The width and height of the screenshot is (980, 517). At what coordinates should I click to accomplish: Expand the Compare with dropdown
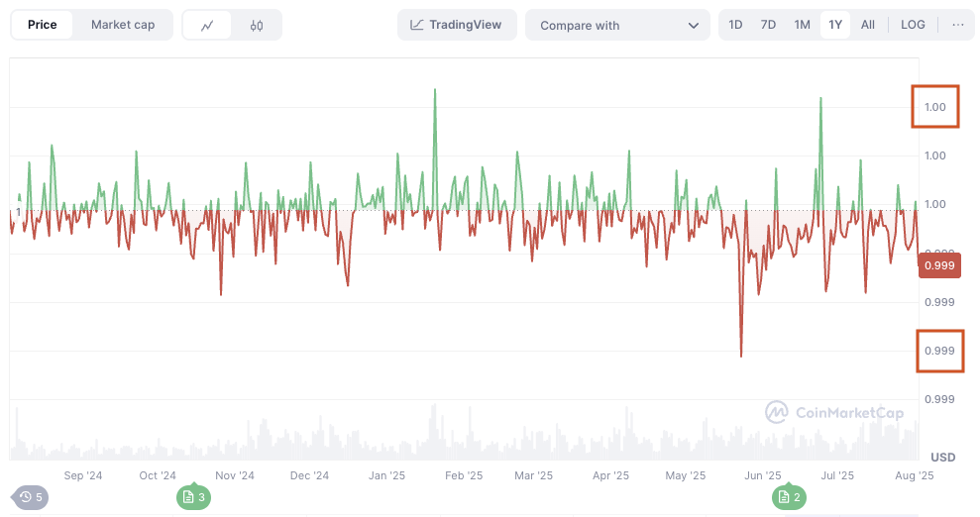point(617,25)
